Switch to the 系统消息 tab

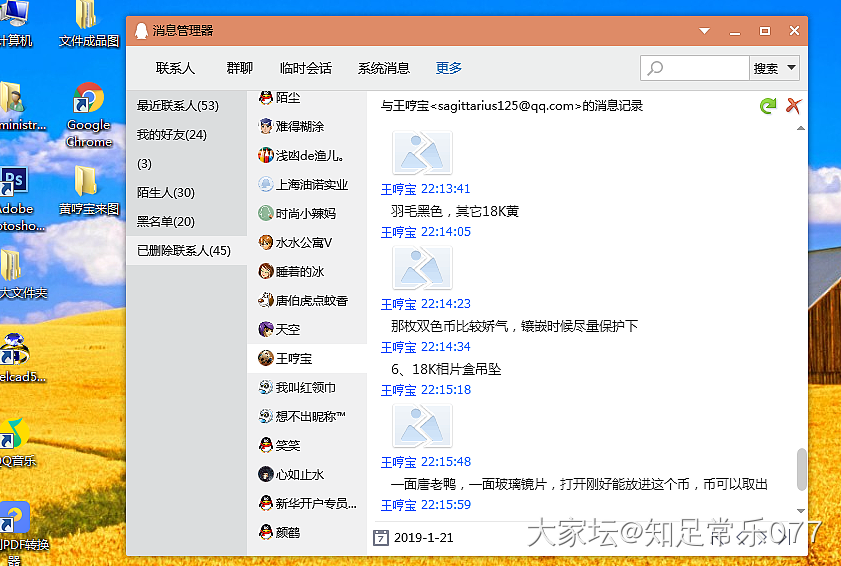pos(384,68)
